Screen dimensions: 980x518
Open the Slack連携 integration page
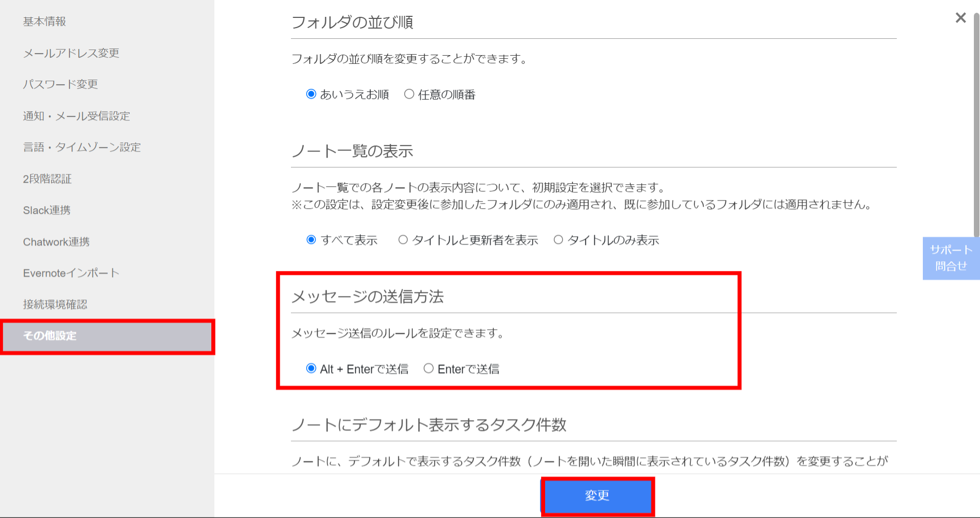click(x=46, y=210)
